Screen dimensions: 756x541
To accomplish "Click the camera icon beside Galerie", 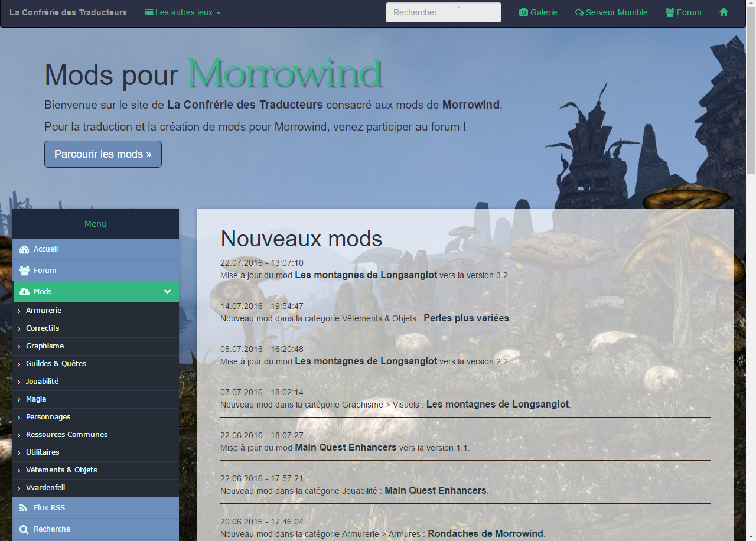I will point(523,12).
